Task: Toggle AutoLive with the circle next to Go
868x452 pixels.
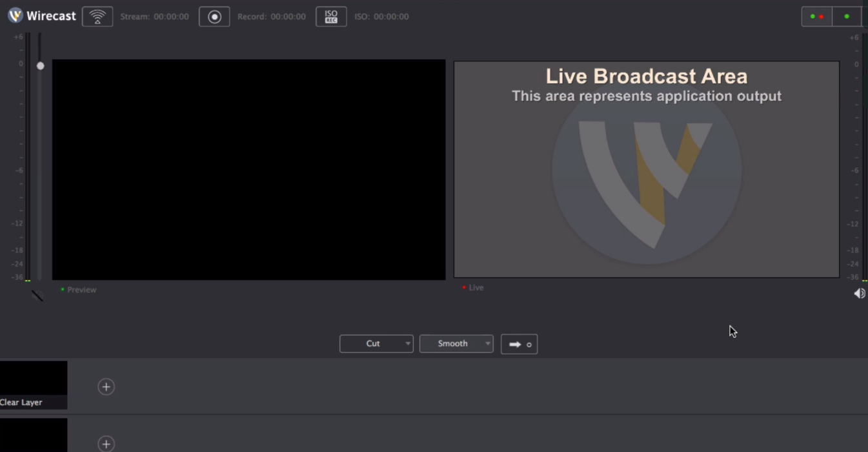Action: (529, 344)
